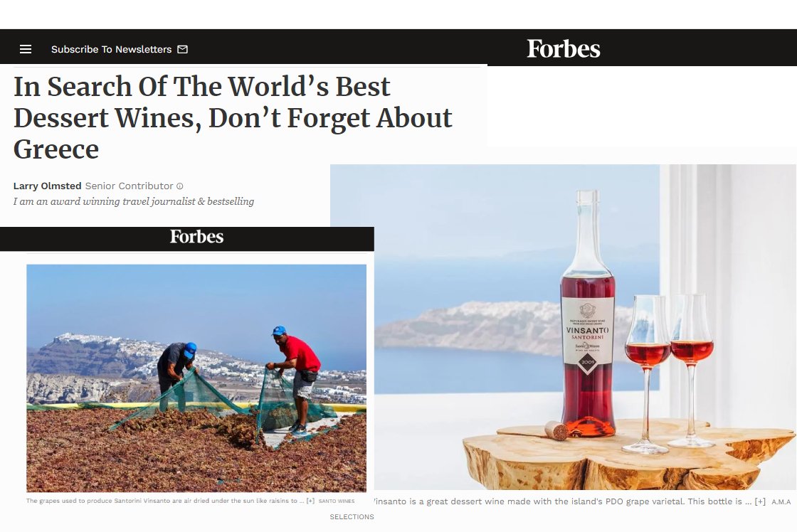This screenshot has width=797, height=532.
Task: Click the newsletter envelope icon
Action: [182, 49]
